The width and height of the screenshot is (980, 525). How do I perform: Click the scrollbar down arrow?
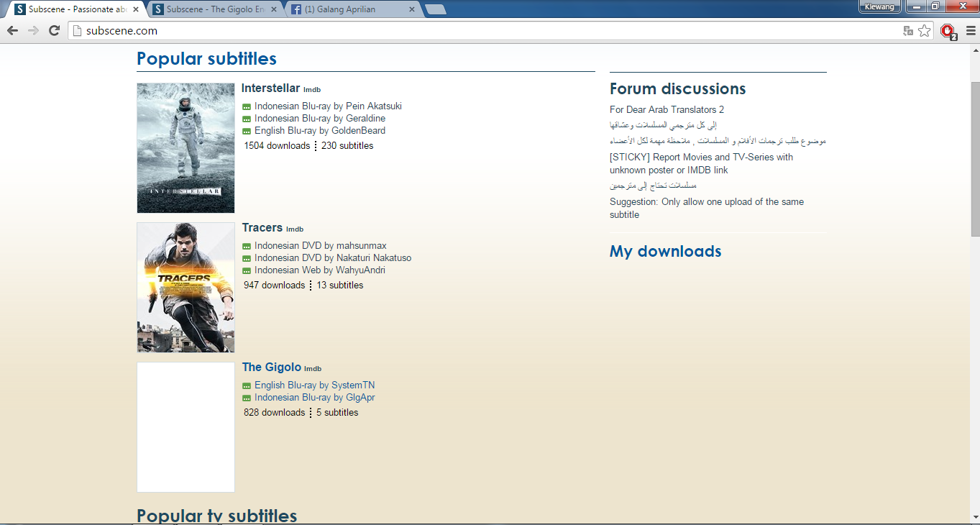(975, 519)
